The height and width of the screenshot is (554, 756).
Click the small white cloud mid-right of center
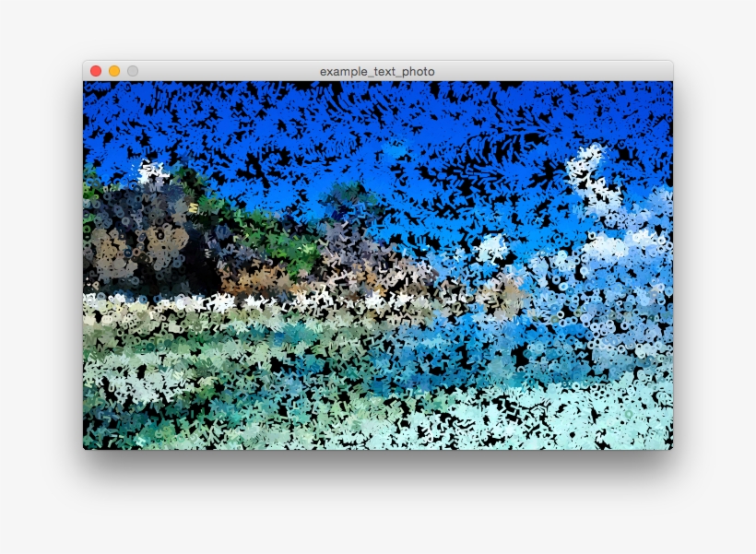click(491, 247)
